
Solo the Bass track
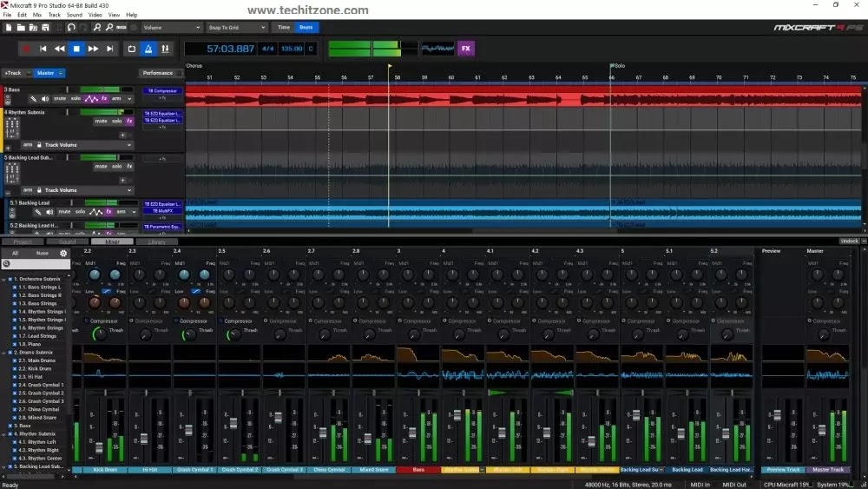pyautogui.click(x=76, y=98)
